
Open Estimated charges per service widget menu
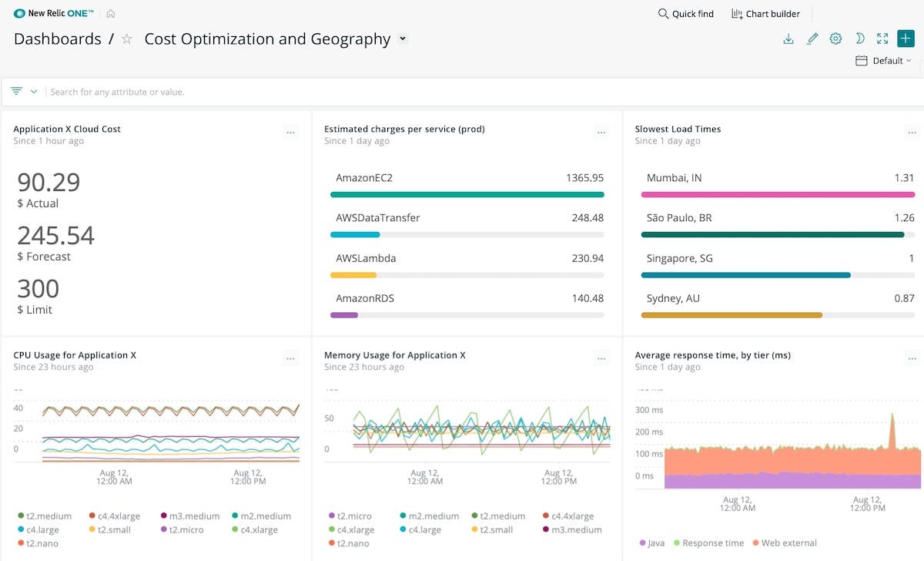(601, 133)
